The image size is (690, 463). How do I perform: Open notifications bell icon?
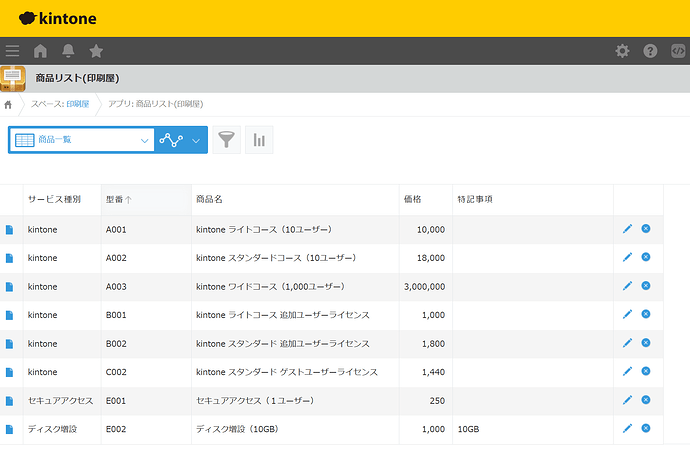[68, 51]
